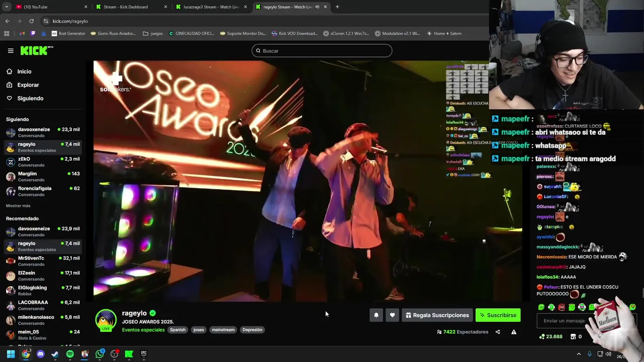Open Gorro Ruso Aviador bookmark

coord(113,34)
